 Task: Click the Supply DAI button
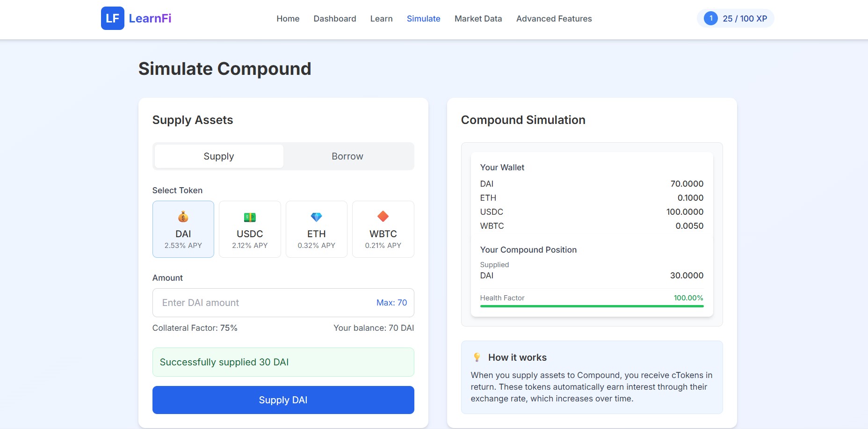pyautogui.click(x=283, y=400)
